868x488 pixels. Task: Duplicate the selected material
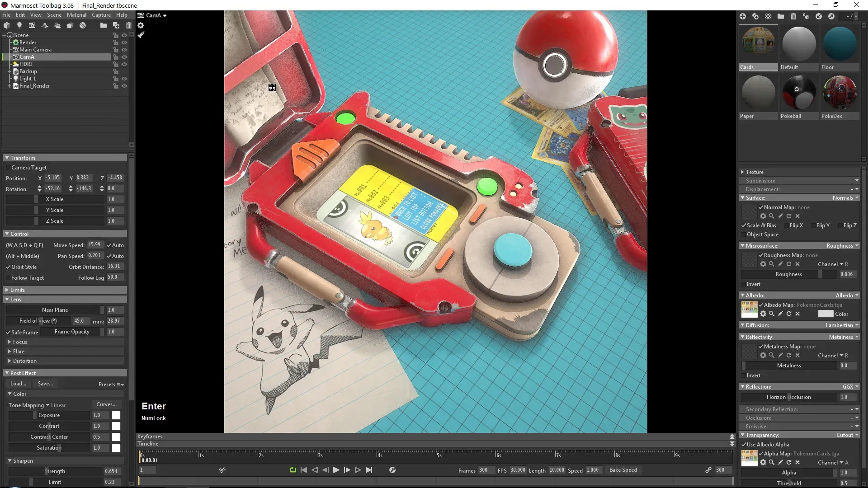755,16
